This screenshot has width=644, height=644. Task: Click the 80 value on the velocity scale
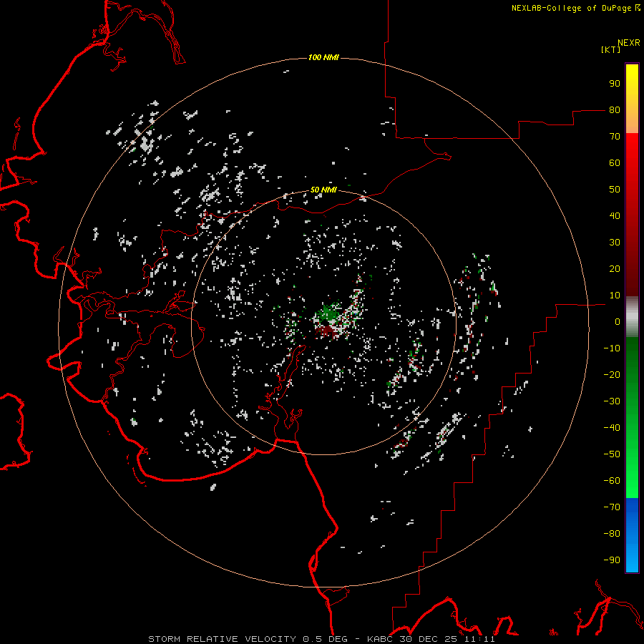point(615,109)
